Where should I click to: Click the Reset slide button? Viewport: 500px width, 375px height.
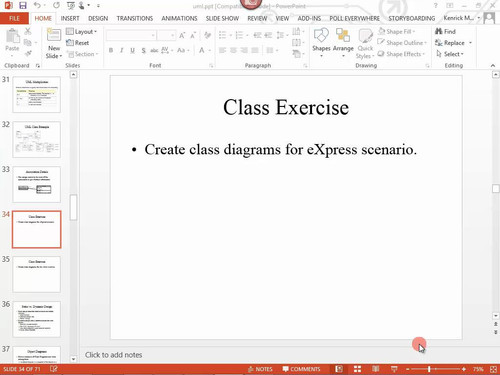pyautogui.click(x=78, y=43)
